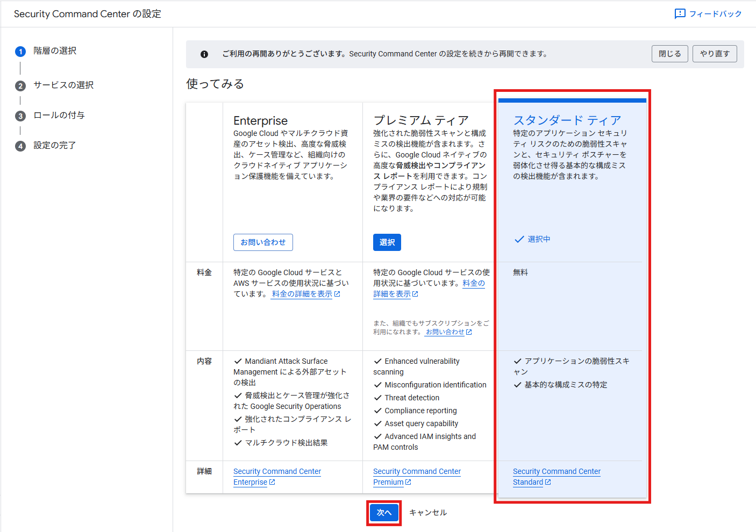Jump to the ロールの付与 step
756x532 pixels.
(59, 116)
